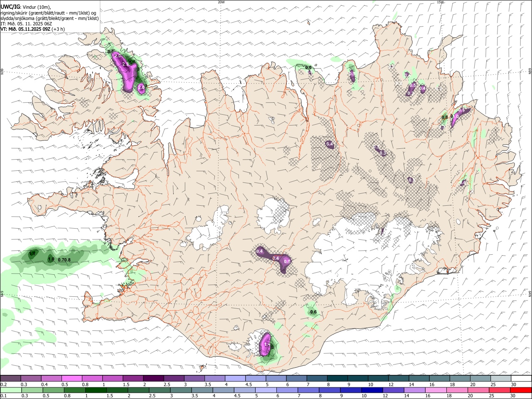
Task: Pick the pale green 0.1–0.3 swatch, lower legend
Action: [10, 390]
